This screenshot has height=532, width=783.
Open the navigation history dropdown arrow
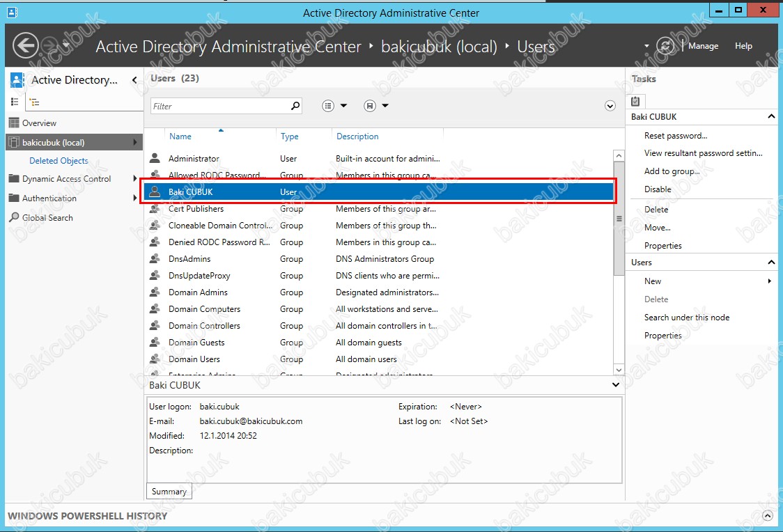click(x=66, y=46)
